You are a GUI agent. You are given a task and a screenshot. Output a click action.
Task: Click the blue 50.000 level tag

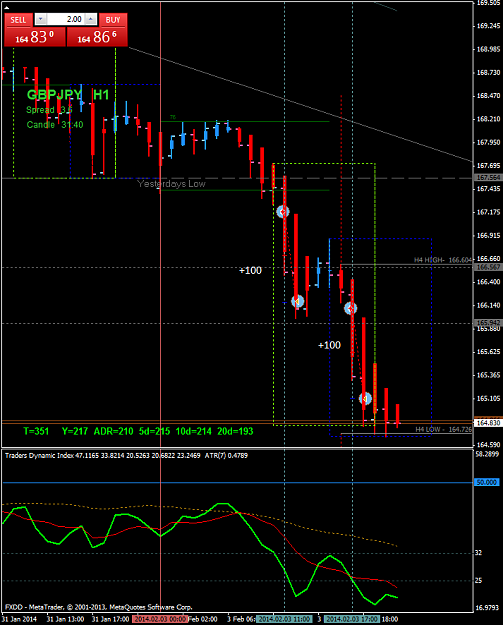click(486, 482)
